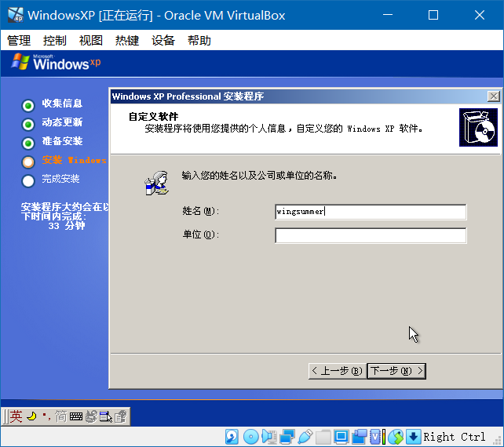
Task: Toggle the IME punctuation mode icon
Action: point(46,416)
